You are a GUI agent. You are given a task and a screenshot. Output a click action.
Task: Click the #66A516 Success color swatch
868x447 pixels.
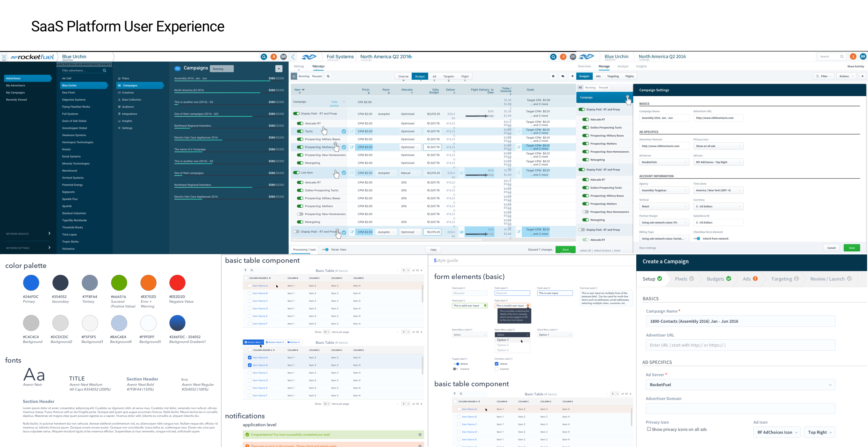pos(119,283)
